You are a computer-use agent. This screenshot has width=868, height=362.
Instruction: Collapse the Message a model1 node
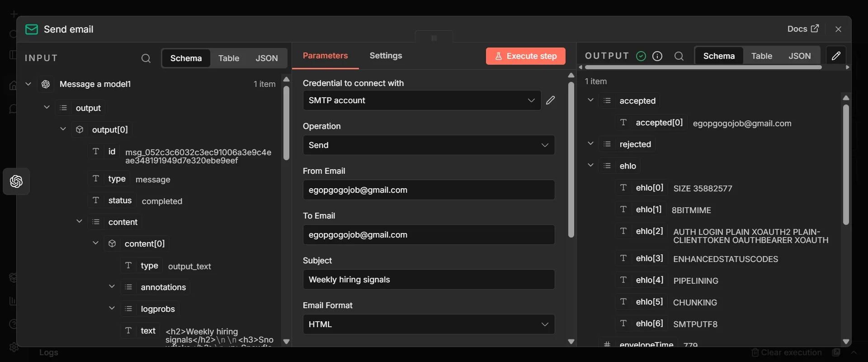pyautogui.click(x=28, y=84)
